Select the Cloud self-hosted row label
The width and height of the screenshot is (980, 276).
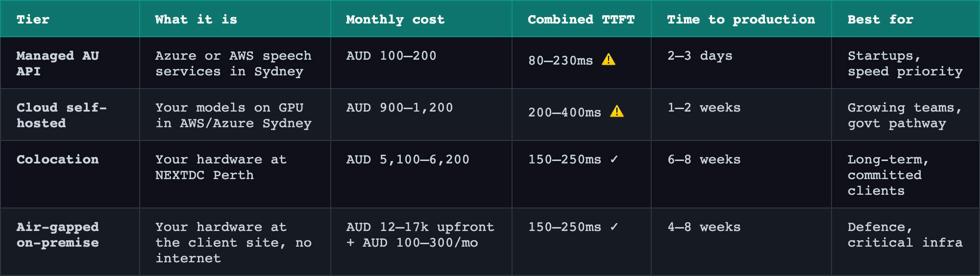coord(62,115)
